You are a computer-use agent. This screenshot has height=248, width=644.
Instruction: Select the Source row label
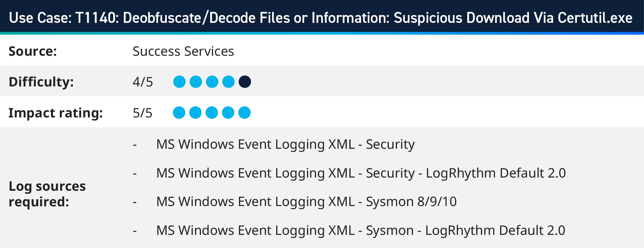pos(33,51)
